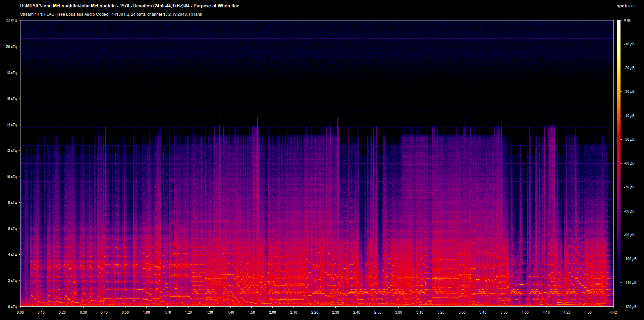Click the -120 дБ level label

tap(630, 307)
